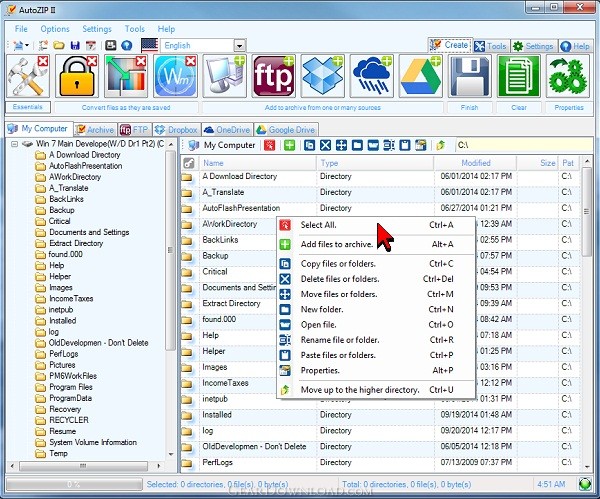Switch to the FTP tab
600x499 pixels.
134,130
